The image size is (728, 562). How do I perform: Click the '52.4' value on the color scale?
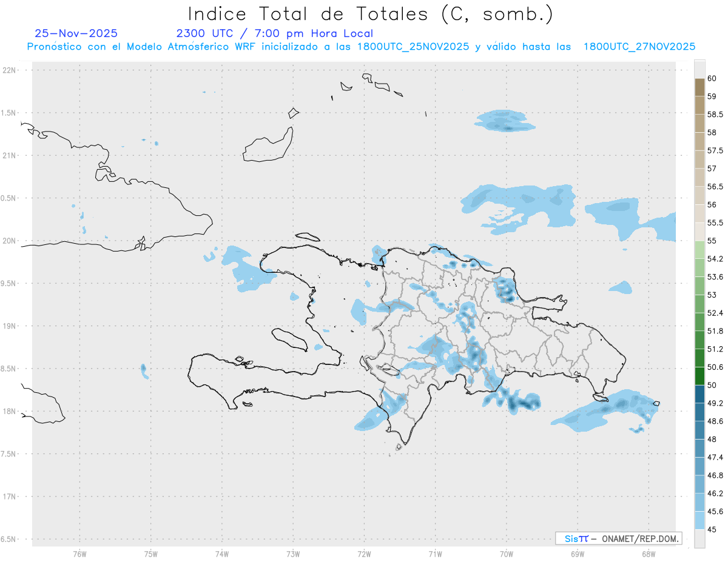[715, 313]
